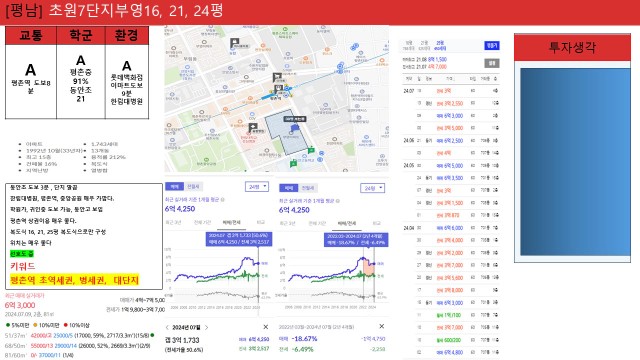Viewport: 640px width, 360px height.
Task: Select the hospital cross flag marker on map
Action: click(x=253, y=127)
